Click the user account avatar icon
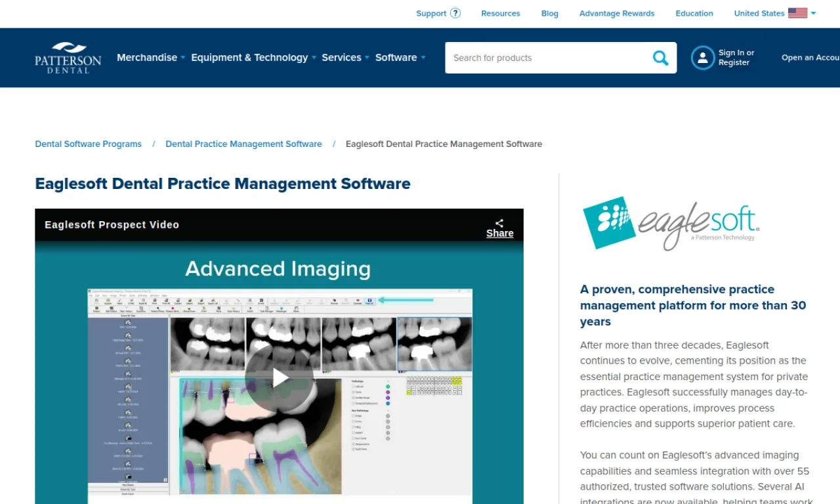The width and height of the screenshot is (840, 504). [x=702, y=58]
